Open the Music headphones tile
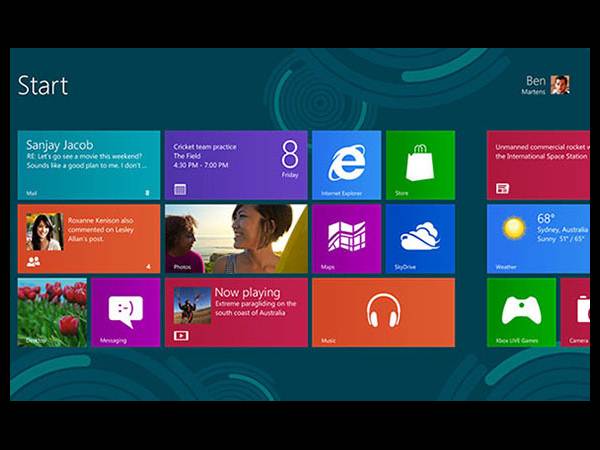This screenshot has height=450, width=600. point(383,312)
